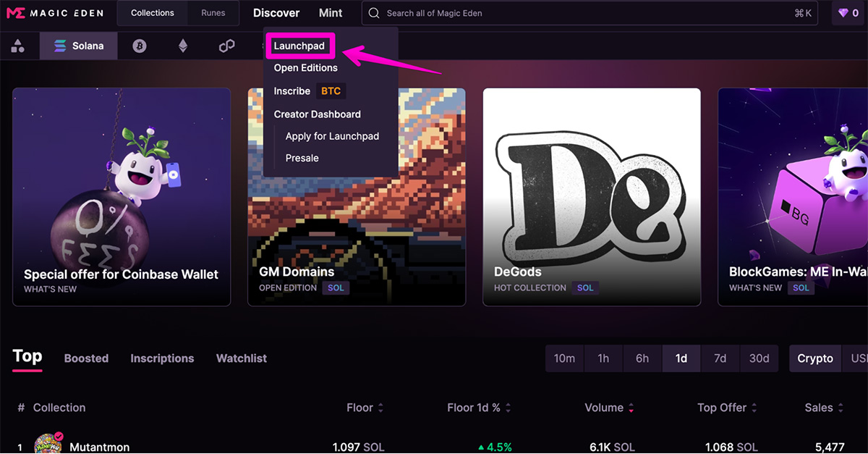Open the diamond rewards counter

[x=849, y=13]
